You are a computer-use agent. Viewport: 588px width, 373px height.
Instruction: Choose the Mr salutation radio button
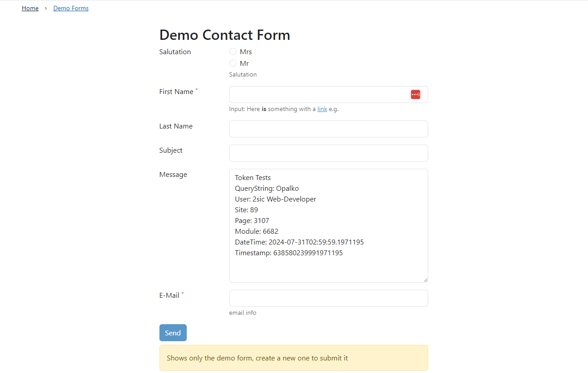click(233, 63)
